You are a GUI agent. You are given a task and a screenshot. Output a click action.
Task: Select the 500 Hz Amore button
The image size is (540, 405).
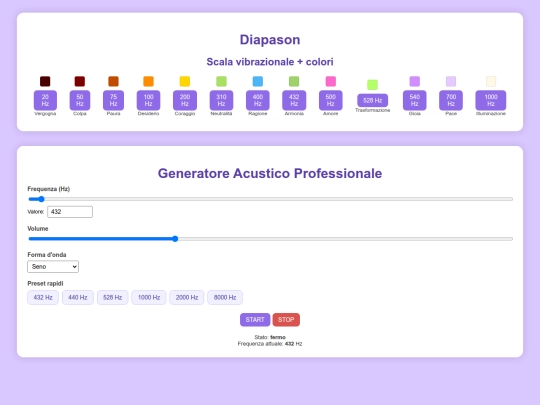(x=331, y=100)
